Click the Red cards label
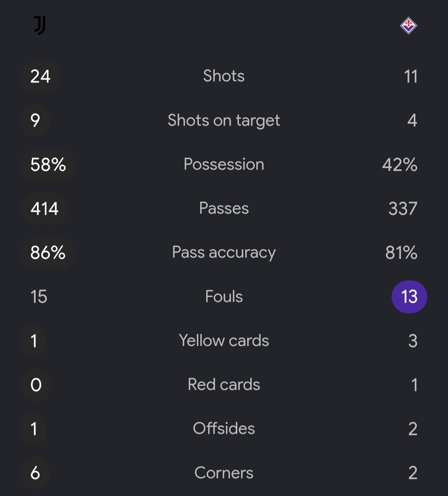 click(224, 385)
